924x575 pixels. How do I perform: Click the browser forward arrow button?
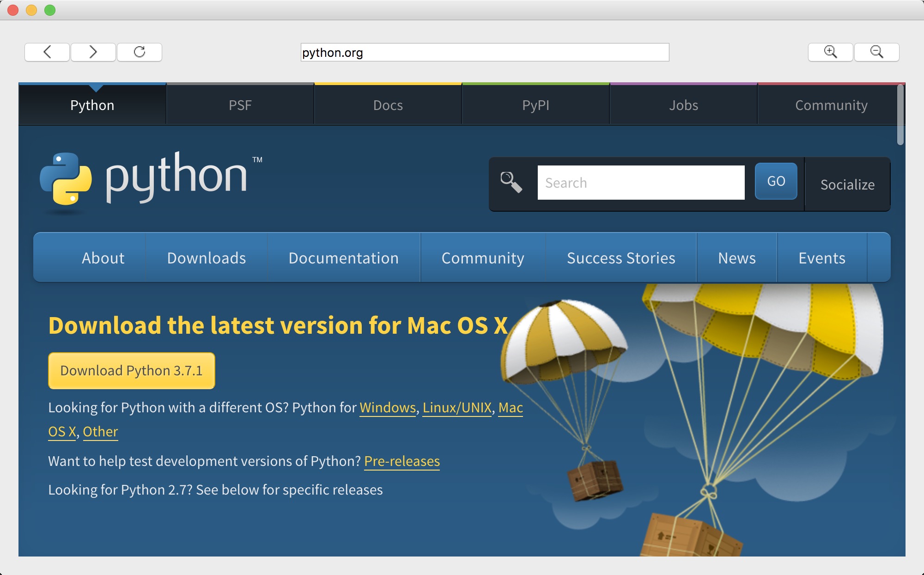(93, 52)
